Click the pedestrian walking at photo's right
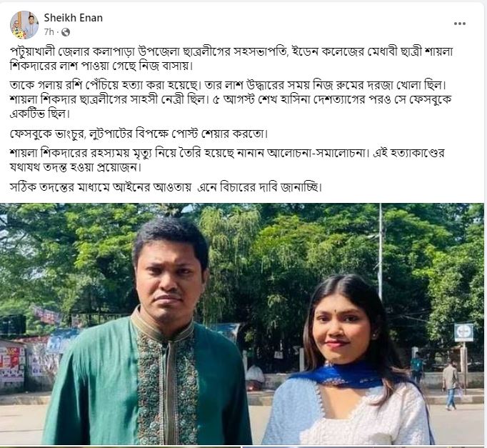487x448 pixels. click(451, 385)
